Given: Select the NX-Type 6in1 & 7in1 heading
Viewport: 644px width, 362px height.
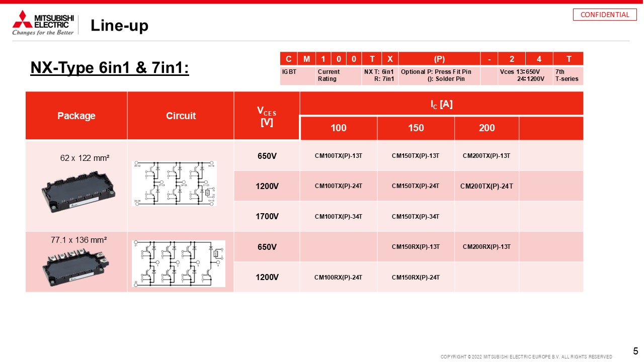Looking at the screenshot, I should click(110, 67).
